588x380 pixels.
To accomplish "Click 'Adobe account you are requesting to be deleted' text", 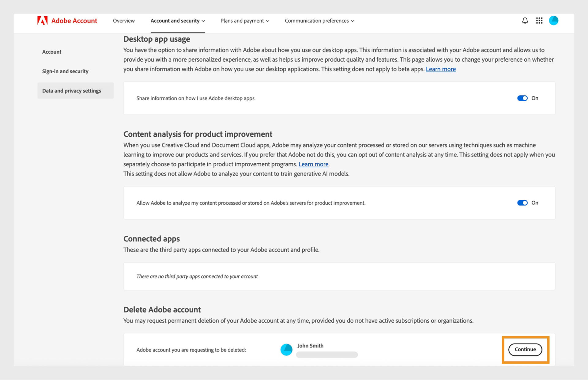I will pos(191,350).
